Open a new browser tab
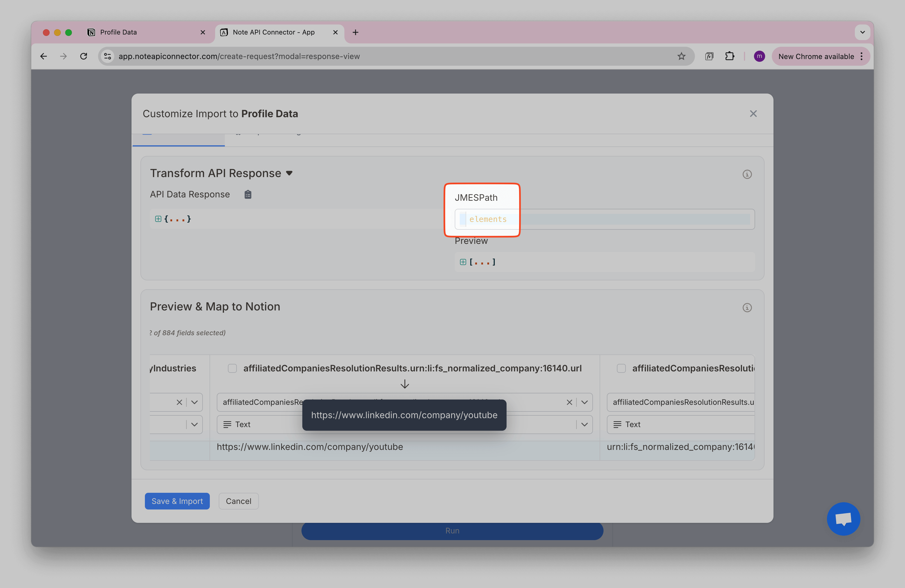 355,32
